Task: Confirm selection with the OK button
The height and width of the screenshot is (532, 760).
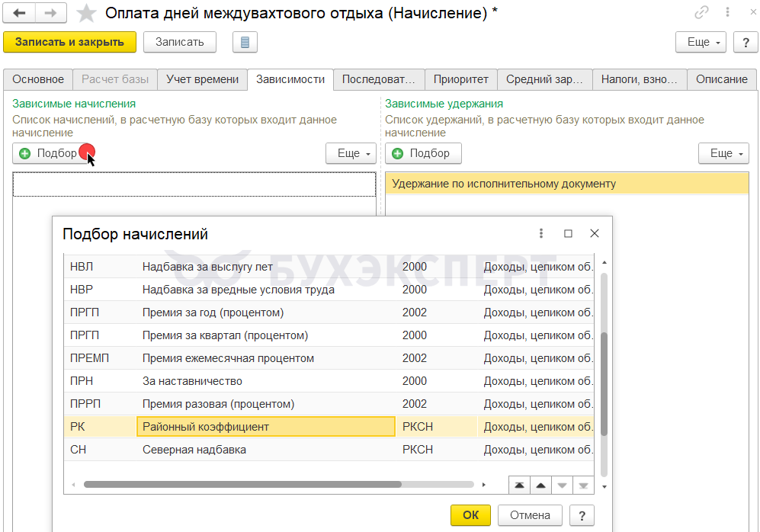Action: pos(470,515)
